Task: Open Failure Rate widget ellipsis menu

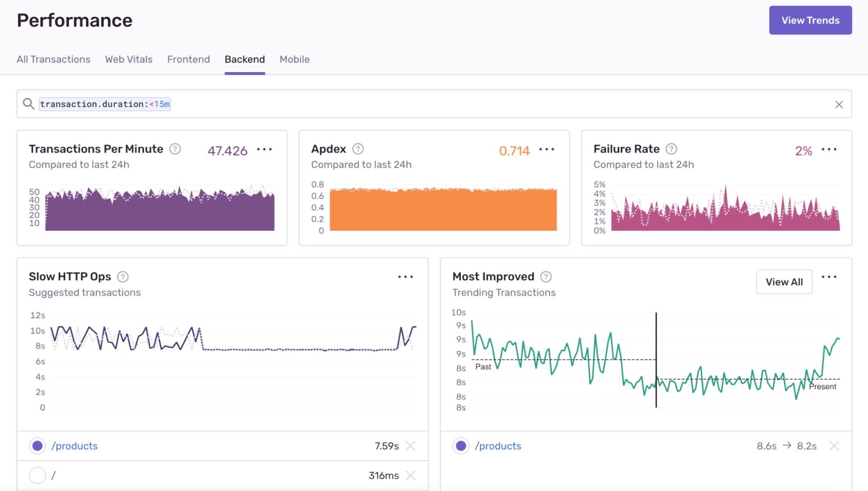Action: [x=829, y=149]
